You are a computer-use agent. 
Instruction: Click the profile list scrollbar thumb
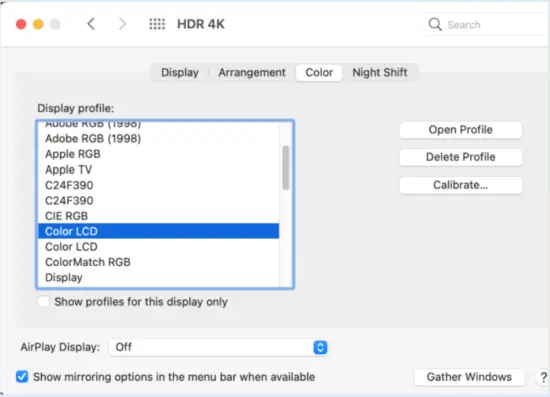286,168
